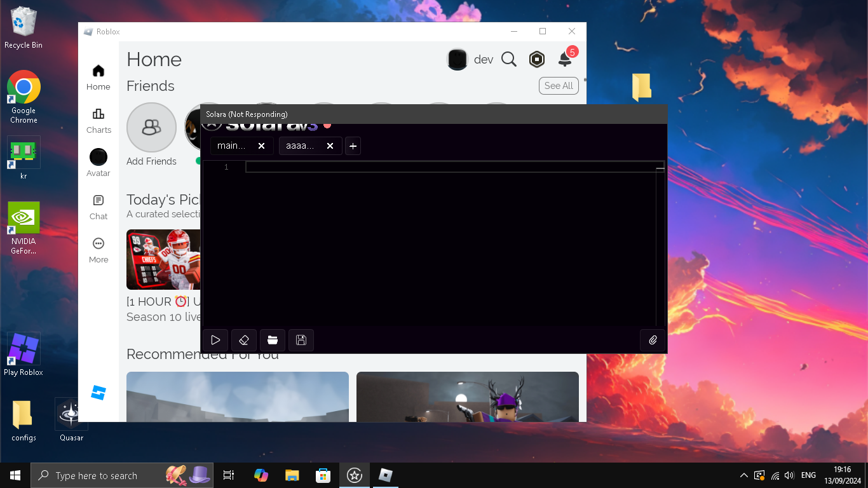Show hidden system tray icons
The height and width of the screenshot is (488, 868).
click(744, 475)
